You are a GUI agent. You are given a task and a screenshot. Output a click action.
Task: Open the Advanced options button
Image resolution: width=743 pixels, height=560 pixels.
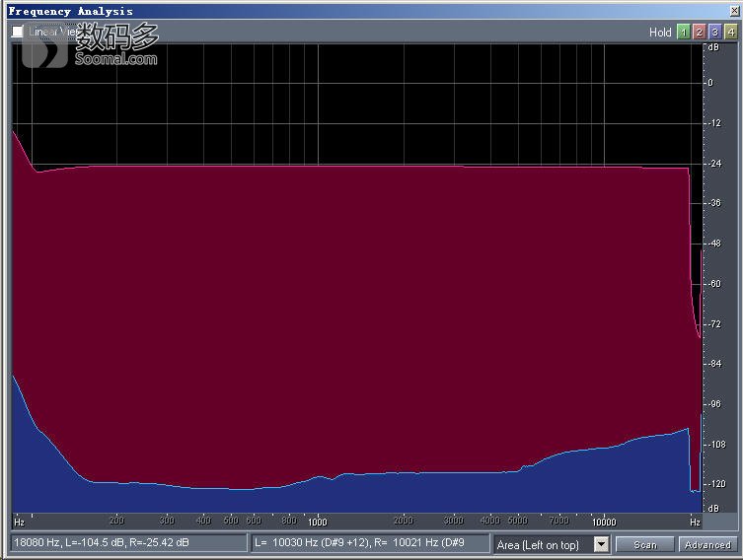tap(707, 544)
